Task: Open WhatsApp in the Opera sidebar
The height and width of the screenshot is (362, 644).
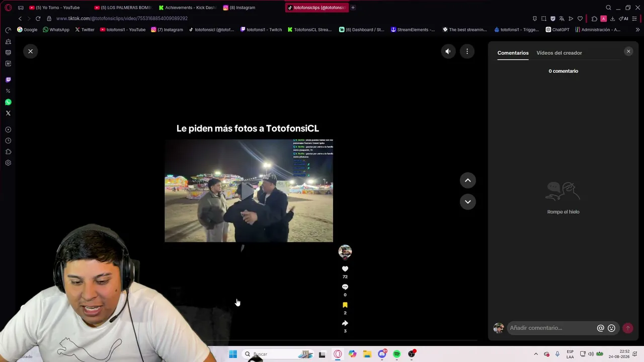Action: 8,102
